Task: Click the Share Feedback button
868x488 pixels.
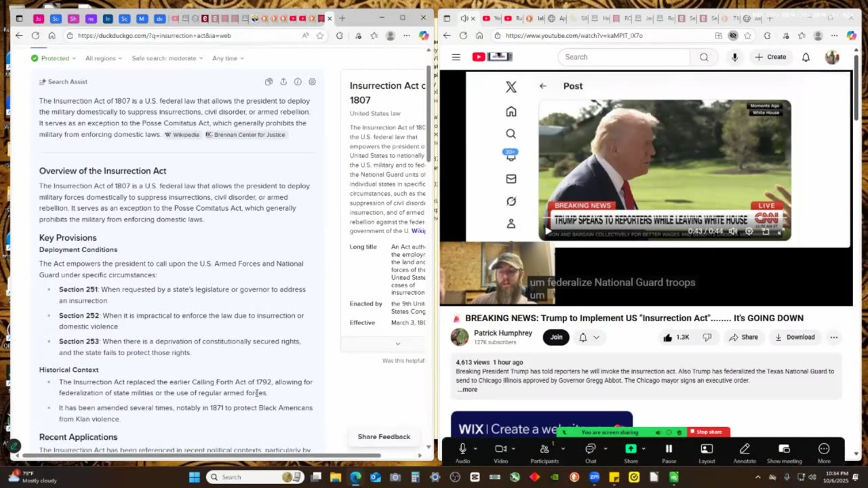Action: (384, 436)
